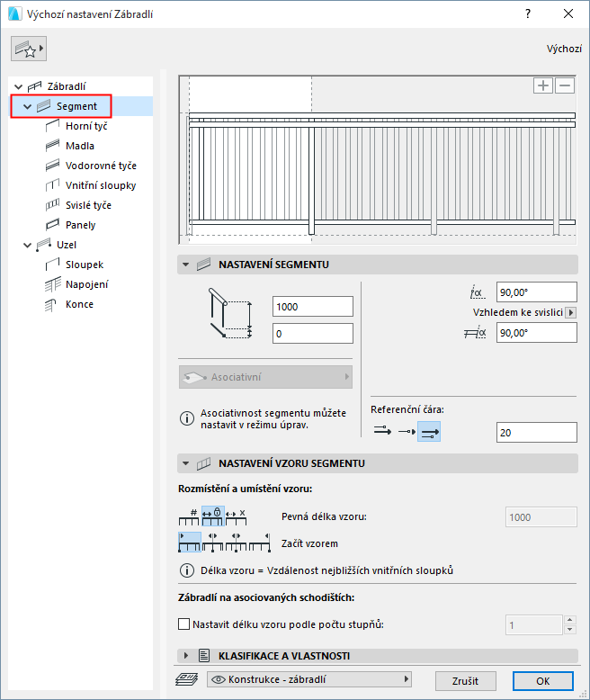This screenshot has height=700, width=590.
Task: Click the segment height field 1000
Action: tap(313, 307)
